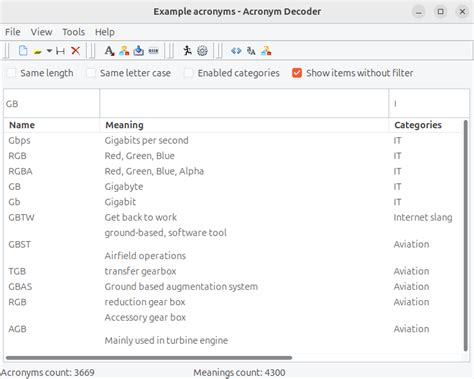Viewport: 474px width, 379px height.
Task: Click the Meanings count status text
Action: coord(239,372)
